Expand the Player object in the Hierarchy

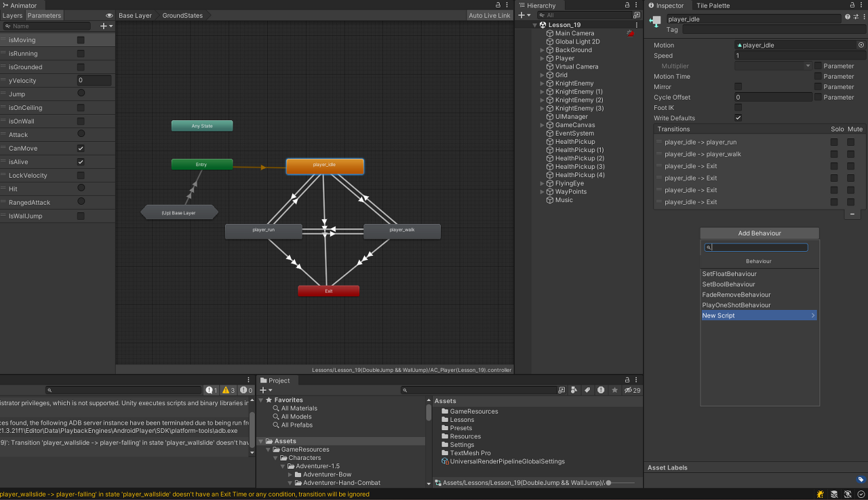tap(541, 58)
